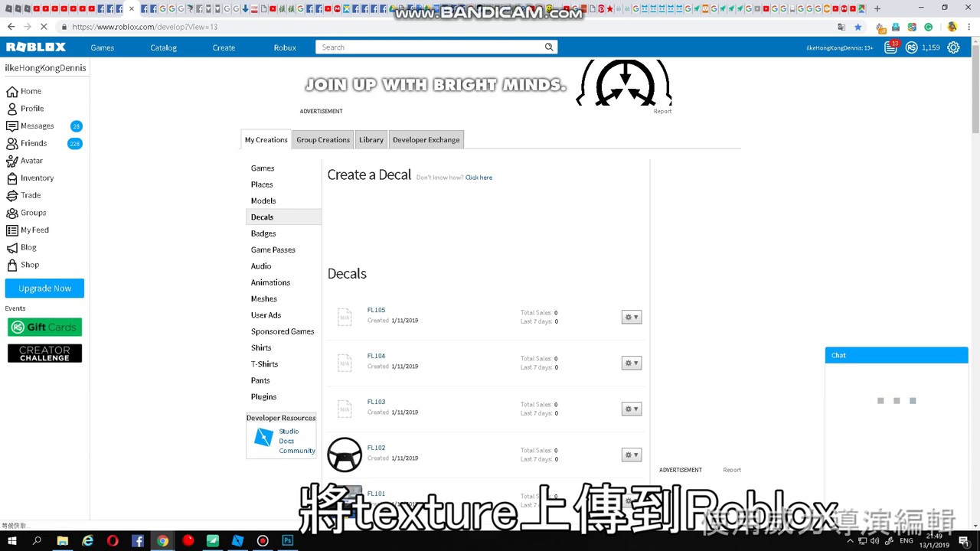Go to Roblox homepage via the ROBLOX logo
980x551 pixels.
pyautogui.click(x=36, y=47)
